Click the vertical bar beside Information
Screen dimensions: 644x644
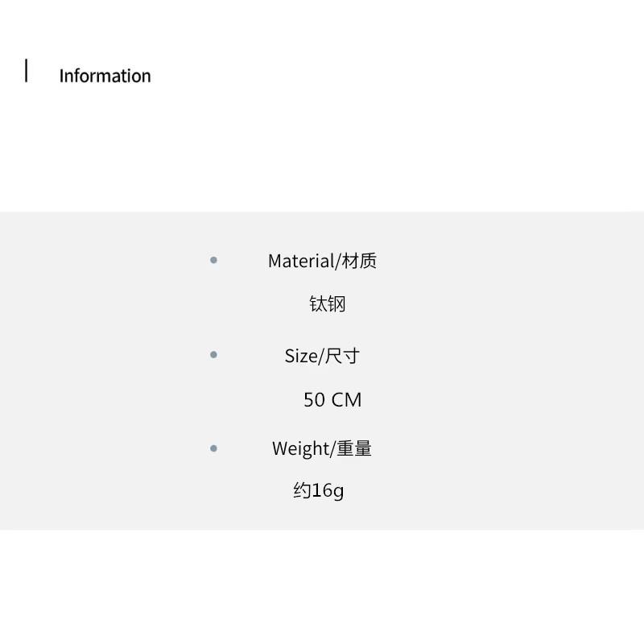[27, 71]
